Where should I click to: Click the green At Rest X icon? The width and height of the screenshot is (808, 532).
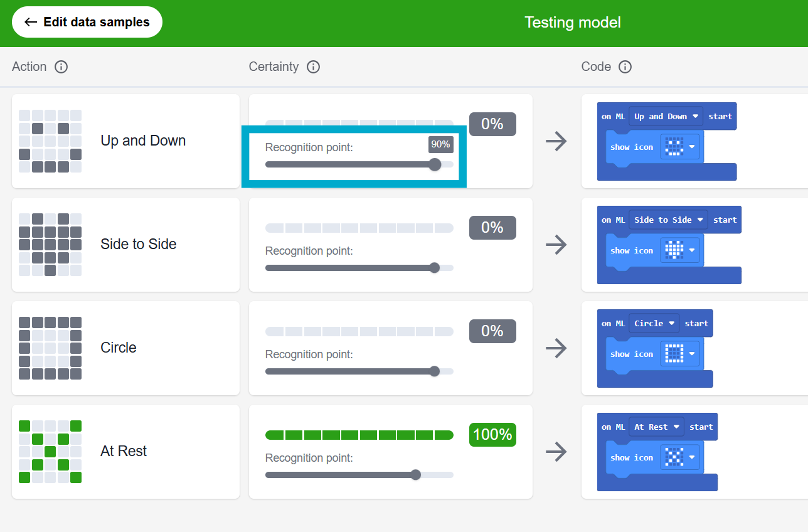coord(50,452)
